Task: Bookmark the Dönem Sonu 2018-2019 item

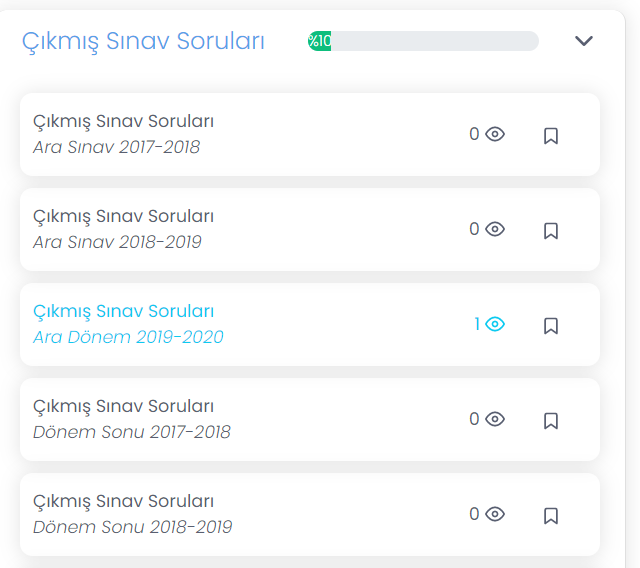Action: [550, 515]
